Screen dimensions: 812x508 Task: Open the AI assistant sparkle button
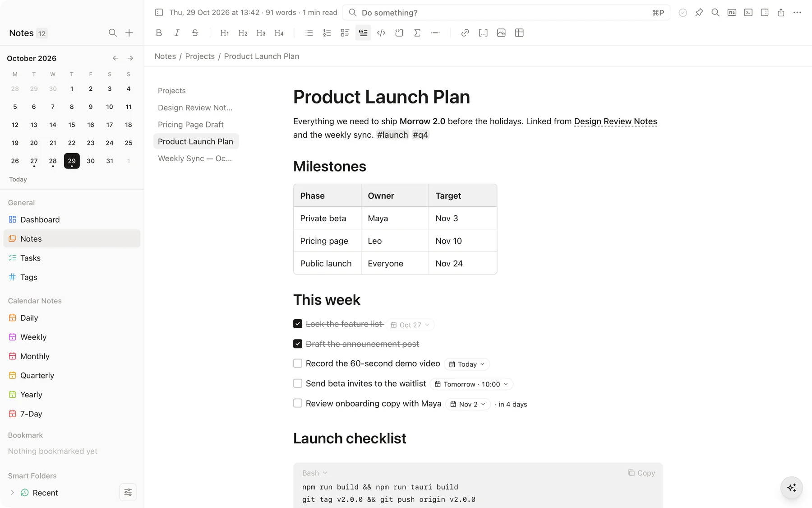click(792, 488)
